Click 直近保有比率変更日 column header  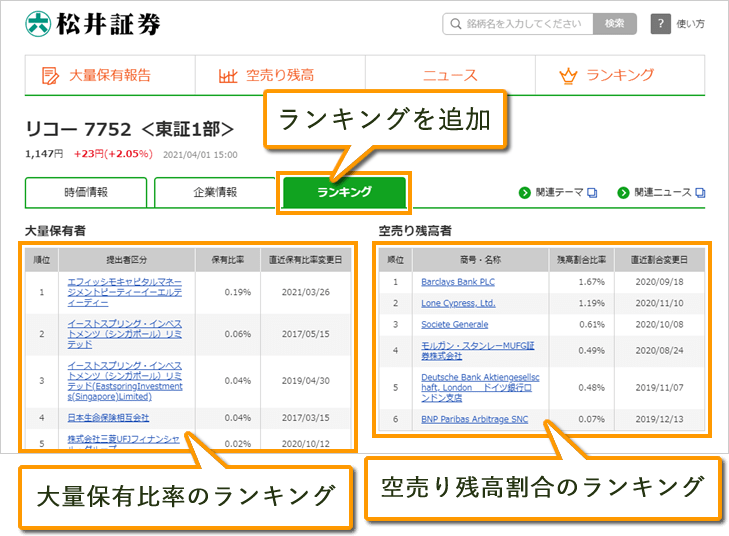pyautogui.click(x=305, y=260)
